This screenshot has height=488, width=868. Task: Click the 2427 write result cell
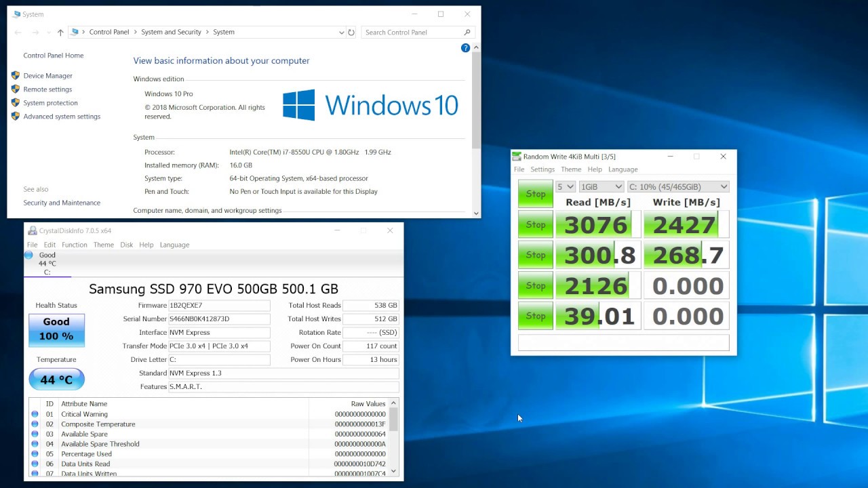click(x=686, y=224)
